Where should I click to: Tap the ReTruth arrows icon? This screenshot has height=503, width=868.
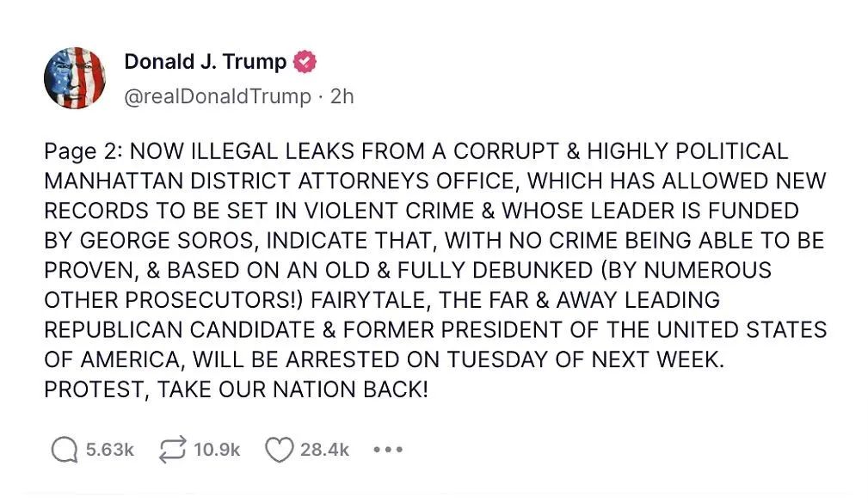(172, 450)
